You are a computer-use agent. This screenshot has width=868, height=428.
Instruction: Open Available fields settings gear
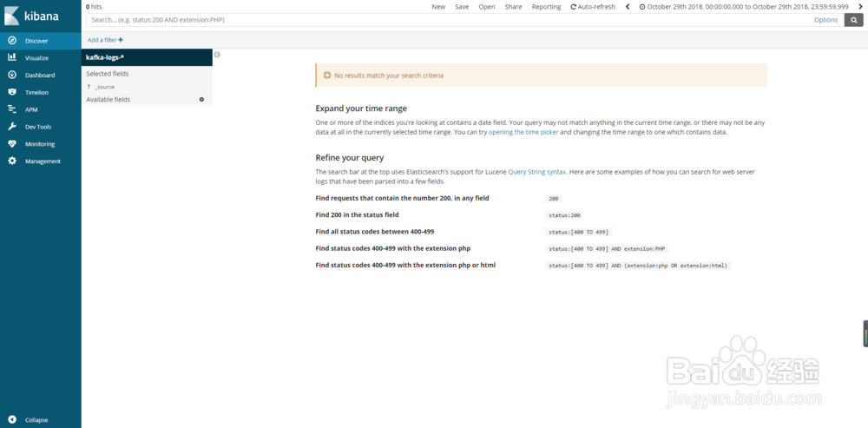tap(201, 100)
